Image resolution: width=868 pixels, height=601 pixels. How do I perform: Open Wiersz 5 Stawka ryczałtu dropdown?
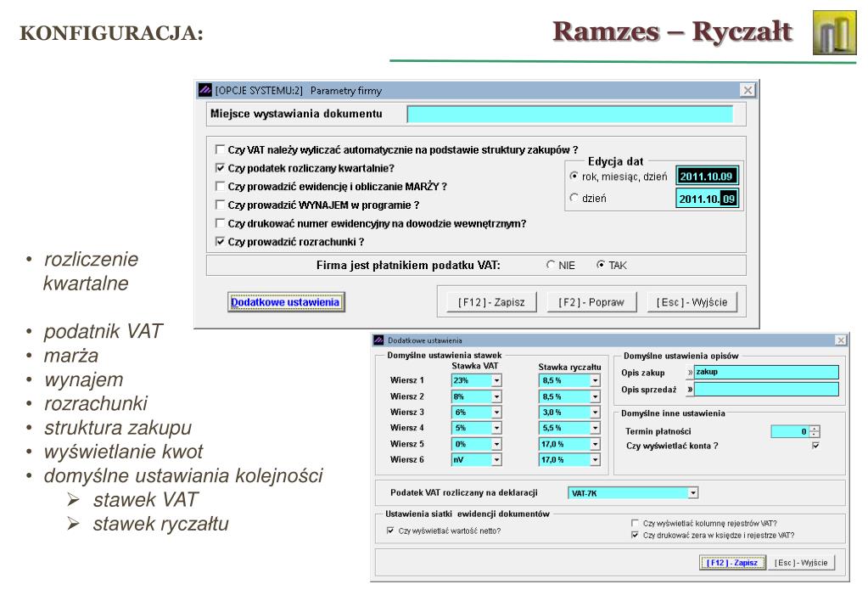coord(595,444)
